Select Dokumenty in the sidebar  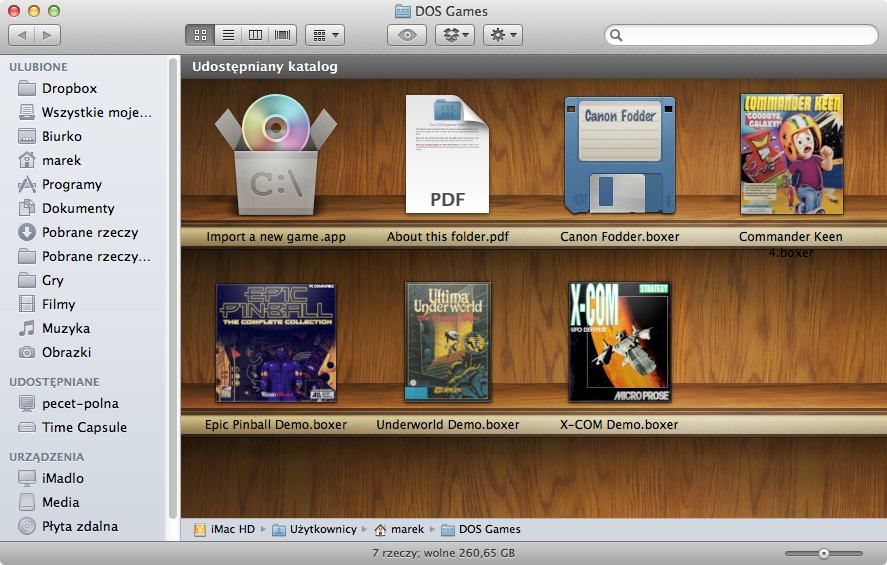point(78,208)
